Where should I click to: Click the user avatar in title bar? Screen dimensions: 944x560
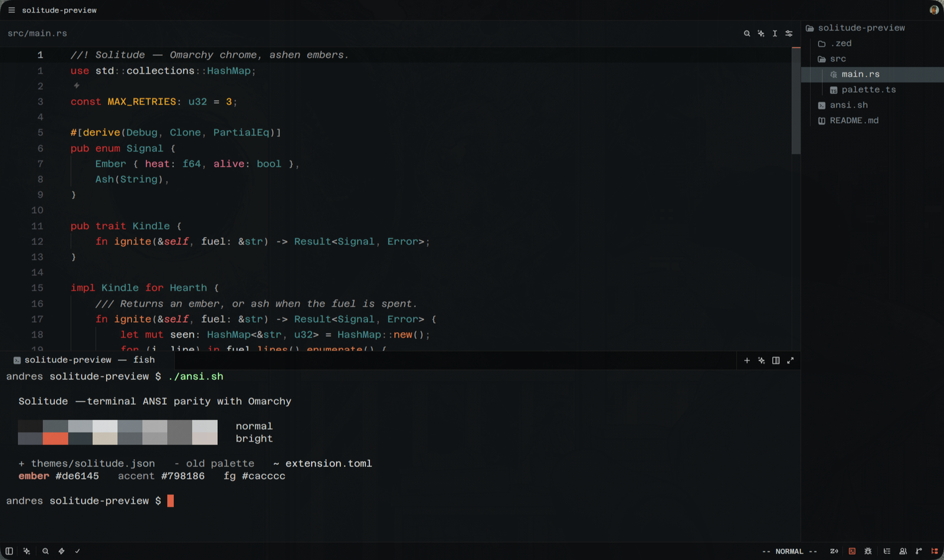click(x=934, y=10)
